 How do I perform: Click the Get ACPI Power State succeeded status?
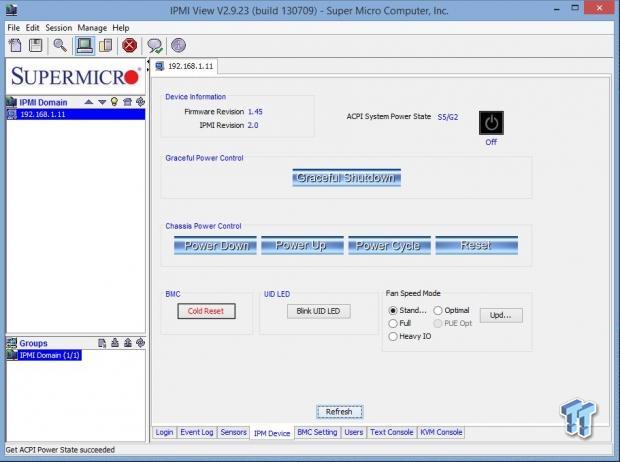[60, 450]
